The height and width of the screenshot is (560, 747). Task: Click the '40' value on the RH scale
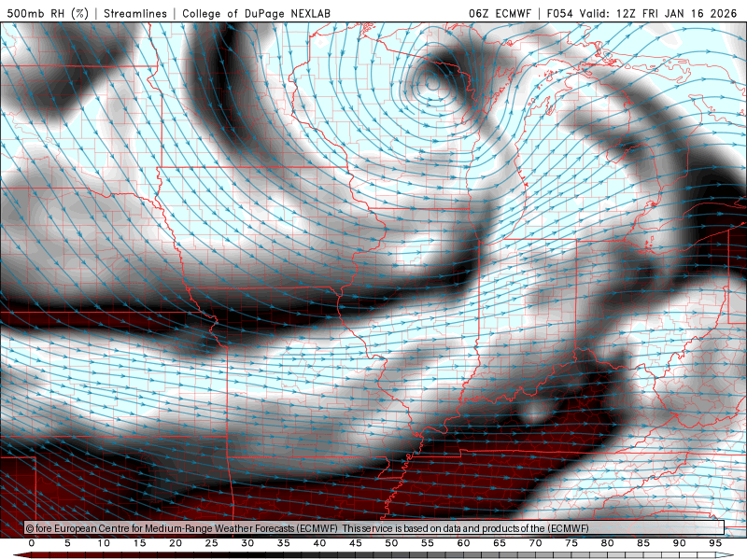click(x=319, y=543)
